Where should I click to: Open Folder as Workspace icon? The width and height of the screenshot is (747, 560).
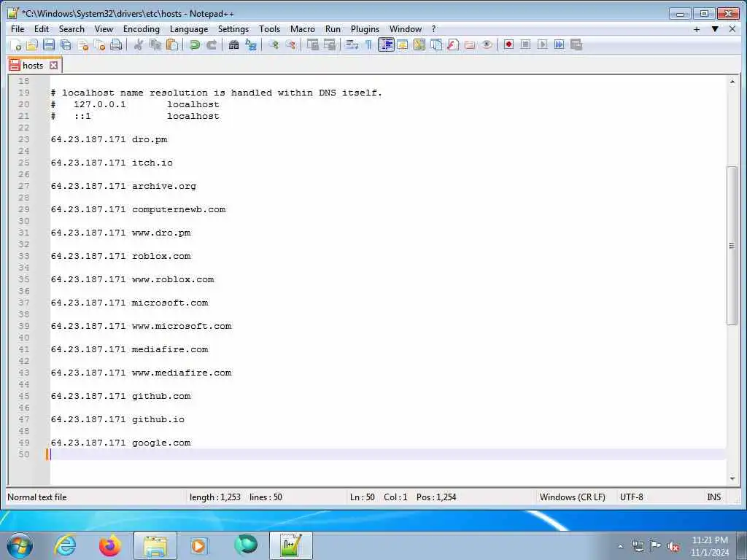(x=470, y=44)
